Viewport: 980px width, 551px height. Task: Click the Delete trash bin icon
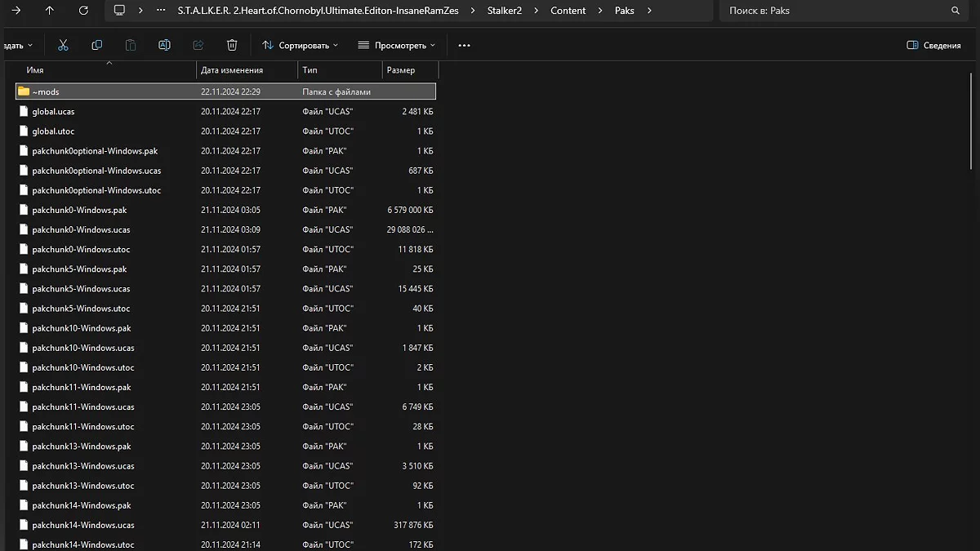(232, 46)
